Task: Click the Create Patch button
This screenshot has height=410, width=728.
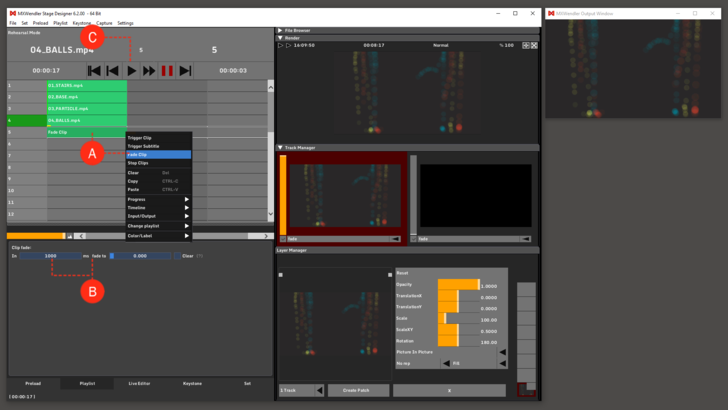Action: [x=357, y=390]
